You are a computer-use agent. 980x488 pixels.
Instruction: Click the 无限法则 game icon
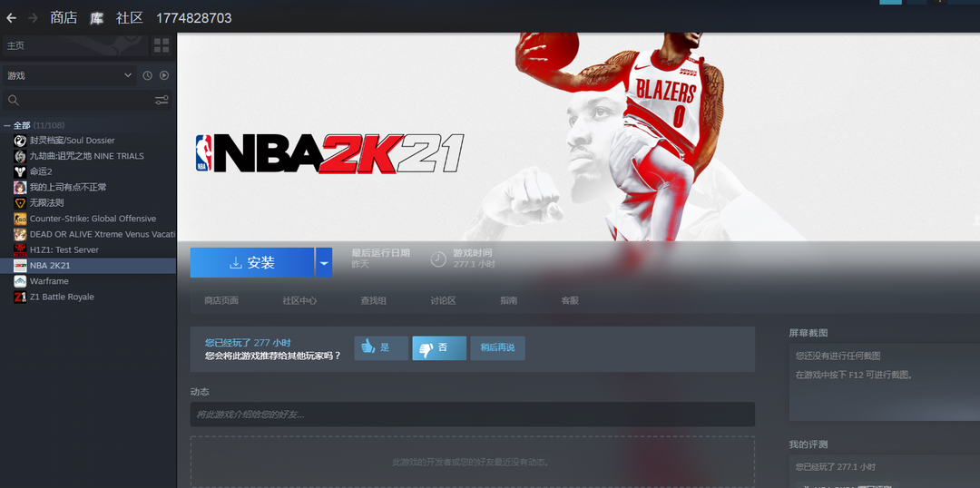(x=20, y=203)
